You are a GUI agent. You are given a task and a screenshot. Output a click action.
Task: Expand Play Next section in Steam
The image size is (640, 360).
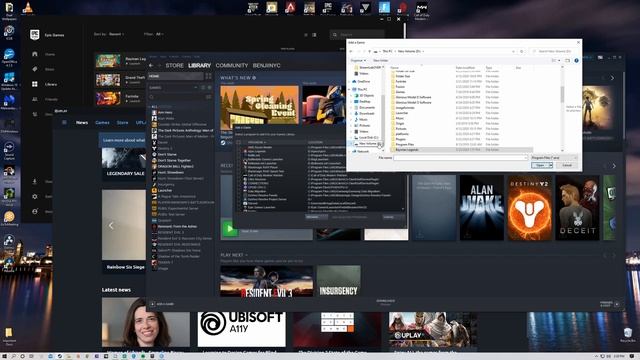pyautogui.click(x=247, y=255)
